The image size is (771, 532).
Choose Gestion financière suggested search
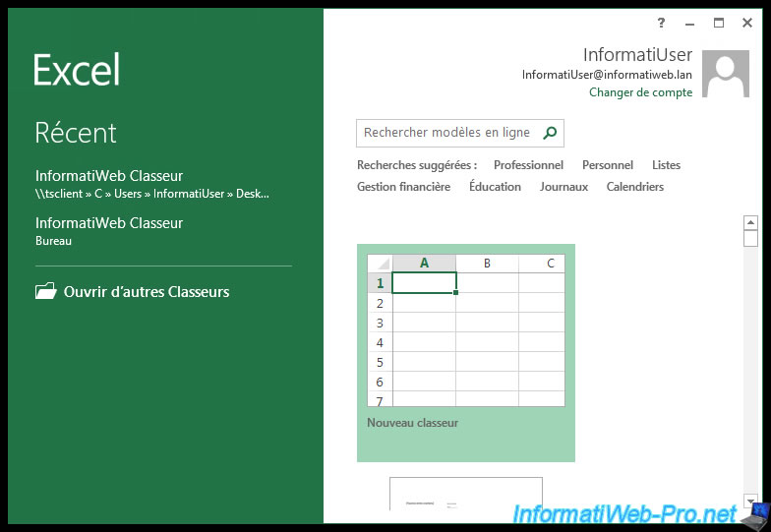[403, 187]
